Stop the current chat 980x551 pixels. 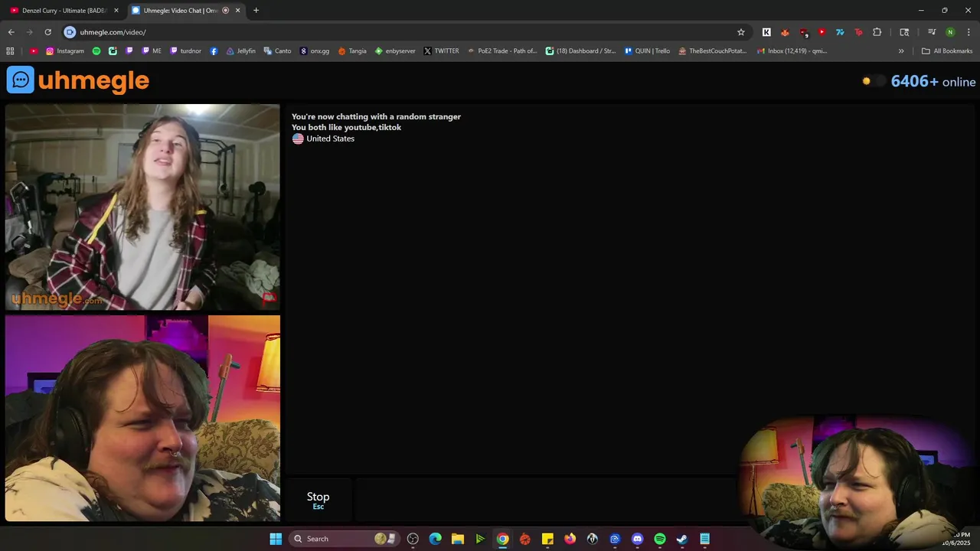coord(318,500)
